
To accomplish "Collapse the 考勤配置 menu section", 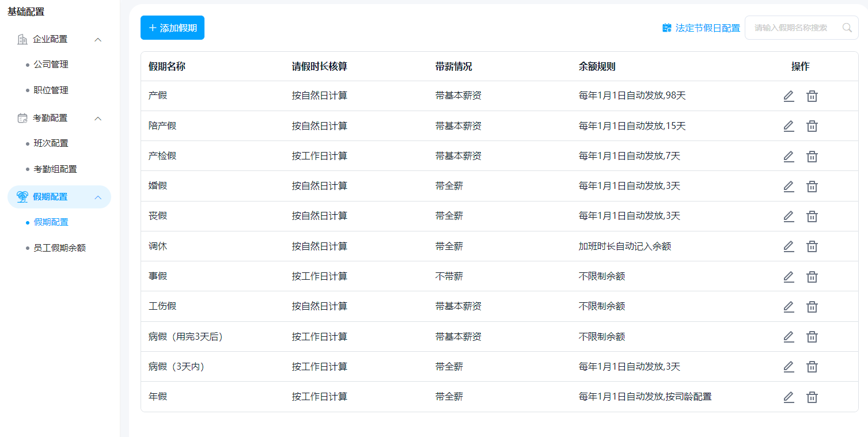I will (x=98, y=118).
